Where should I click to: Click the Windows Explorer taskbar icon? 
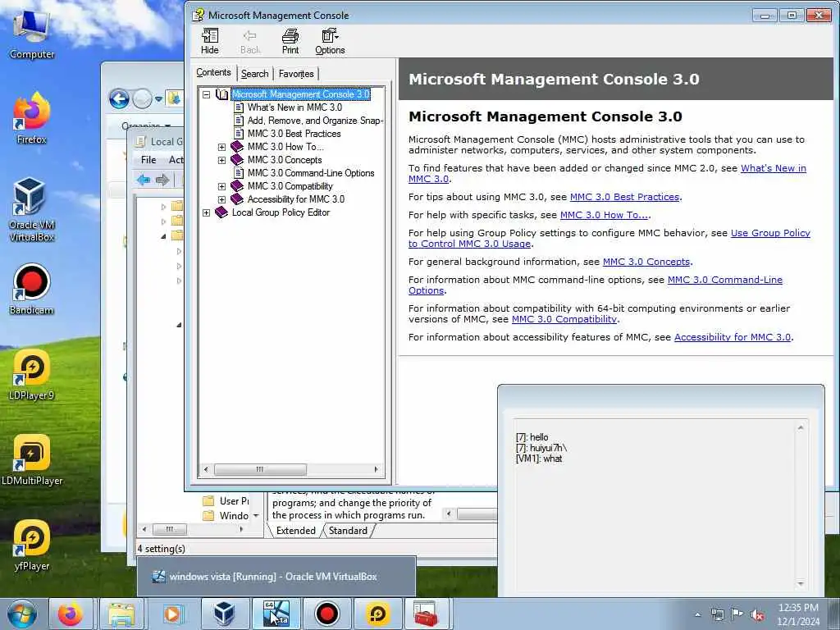tap(121, 614)
